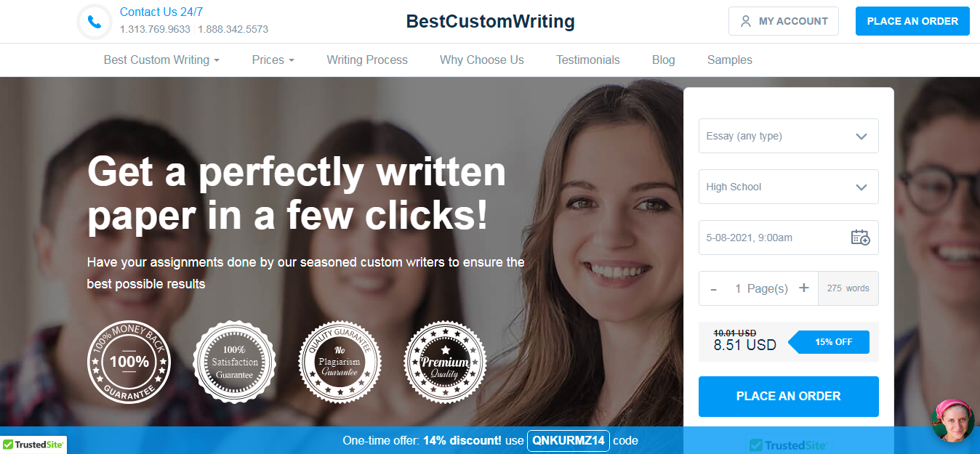Click the TrustedSite badge in the corner
The width and height of the screenshot is (980, 454).
33,445
